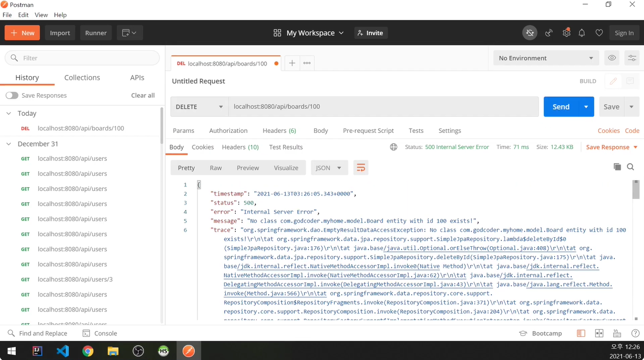Open the Save button dropdown arrow

[631, 107]
